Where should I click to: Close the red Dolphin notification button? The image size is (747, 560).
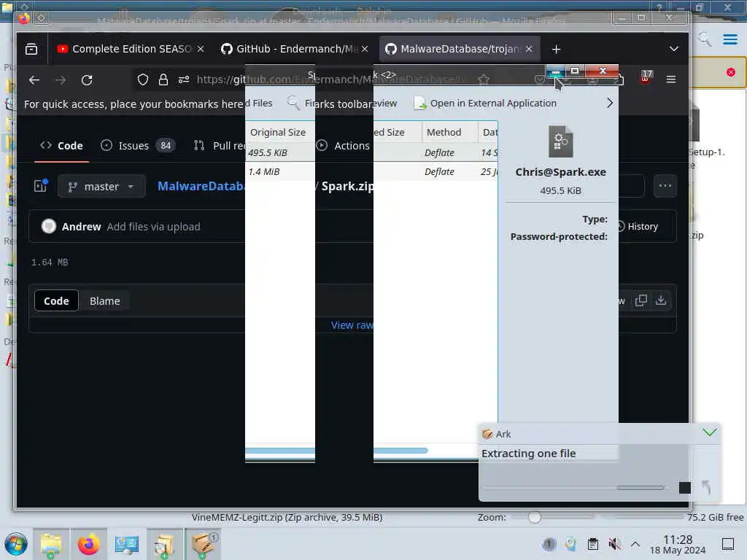[x=731, y=72]
